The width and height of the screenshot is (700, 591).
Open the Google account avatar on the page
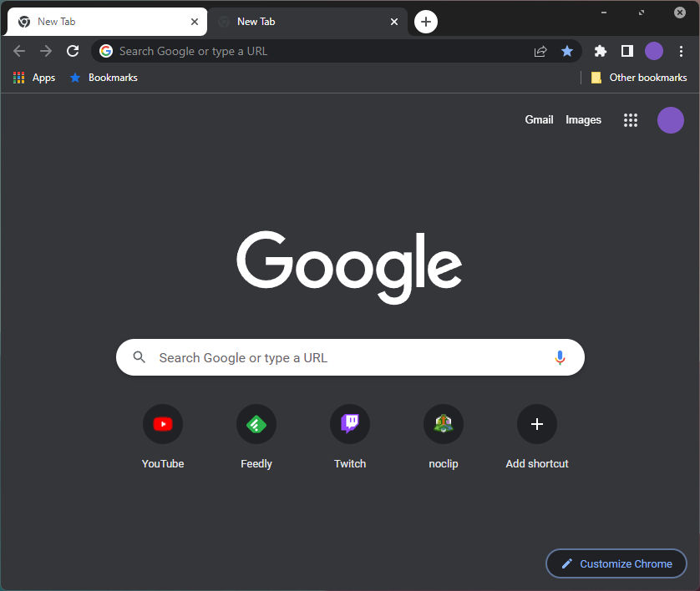click(671, 120)
